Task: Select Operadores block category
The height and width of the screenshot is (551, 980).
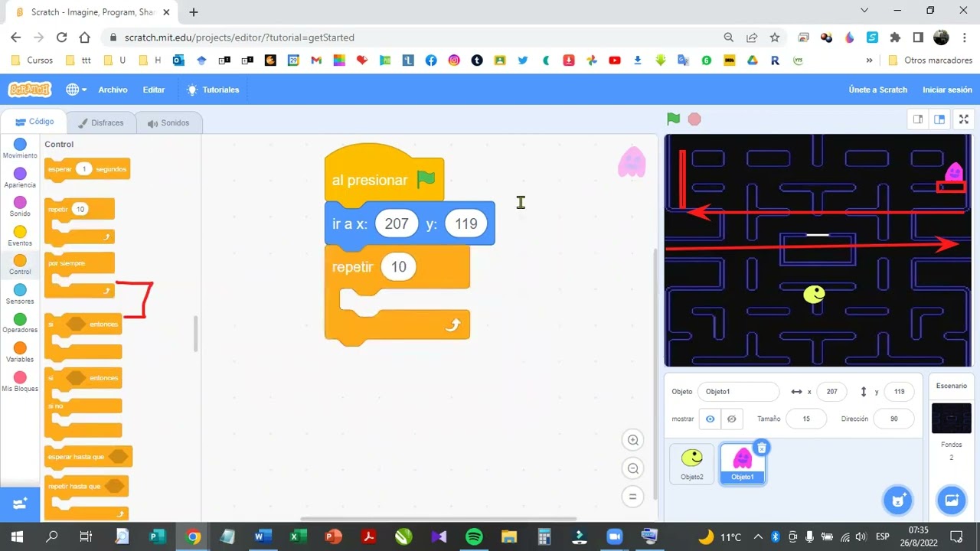Action: [x=20, y=323]
